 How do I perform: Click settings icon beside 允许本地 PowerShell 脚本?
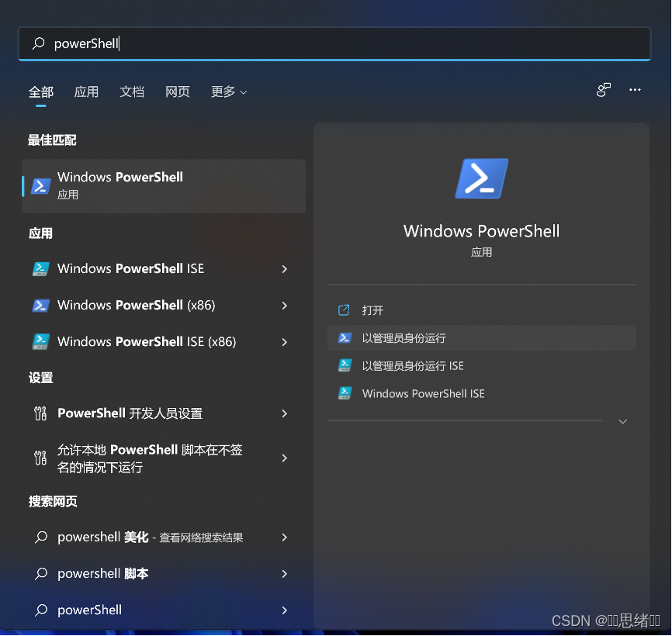40,458
